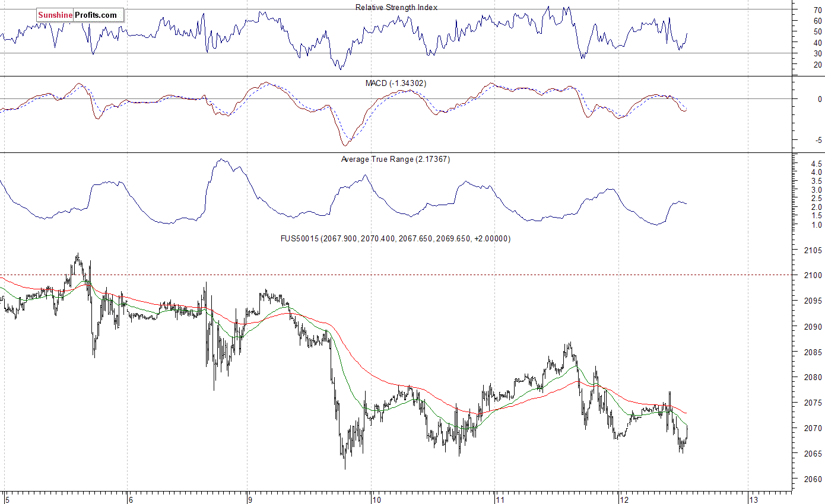Click the 2060 price axis label
The image size is (825, 504).
814,479
